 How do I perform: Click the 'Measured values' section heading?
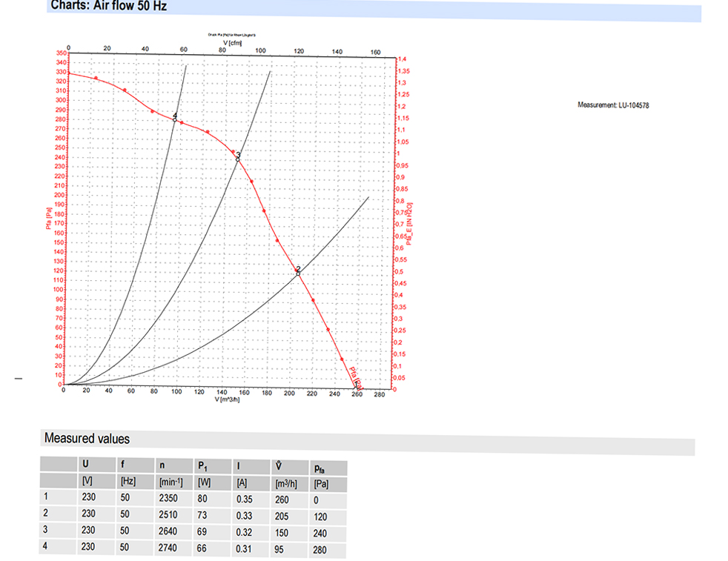tap(87, 439)
